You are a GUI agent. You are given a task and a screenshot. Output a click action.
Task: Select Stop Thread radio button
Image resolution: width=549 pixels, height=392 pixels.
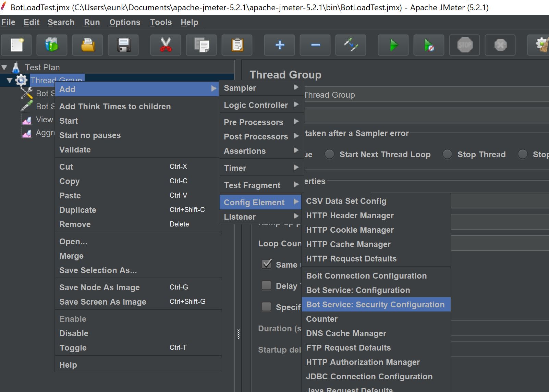click(x=447, y=155)
